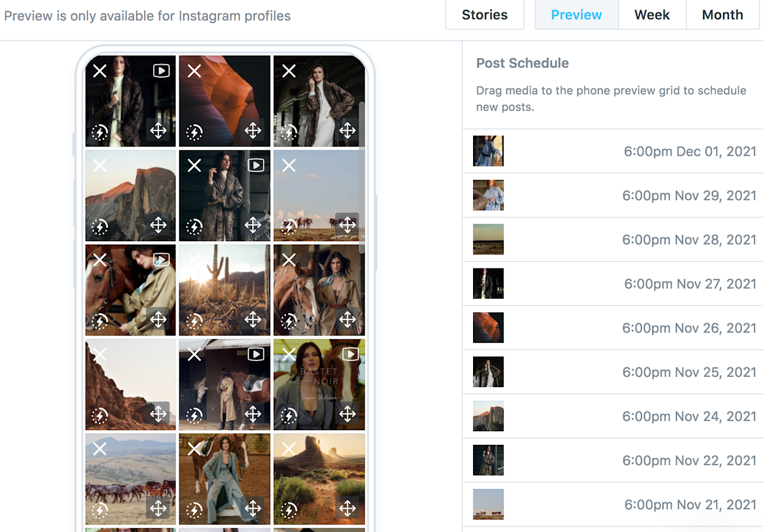
Task: Switch to the Stories tab
Action: click(485, 15)
